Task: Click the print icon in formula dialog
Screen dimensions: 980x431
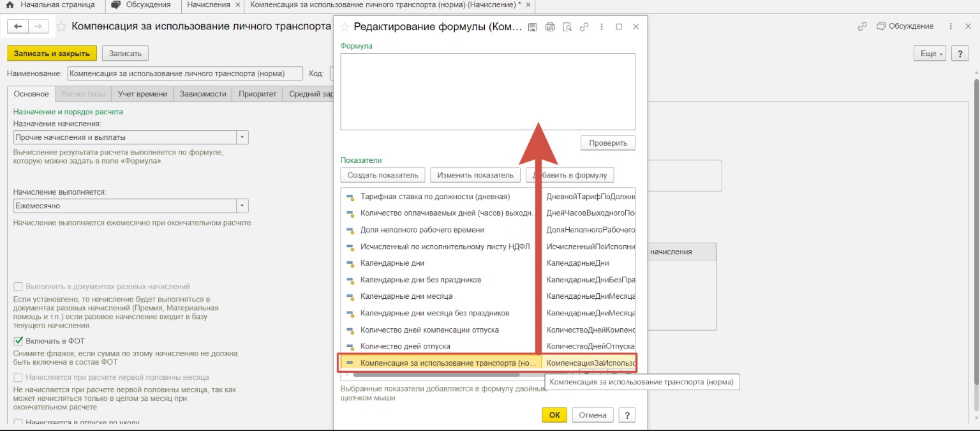Action: point(550,27)
